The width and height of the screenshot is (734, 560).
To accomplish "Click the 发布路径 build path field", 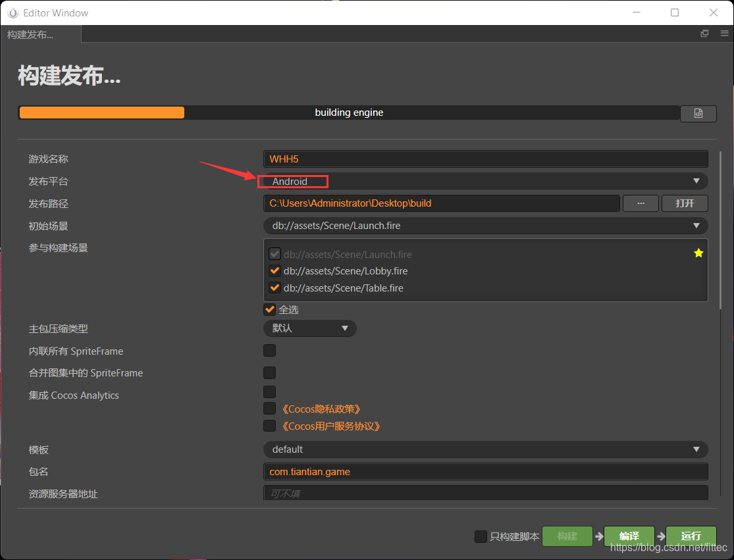I will 442,203.
